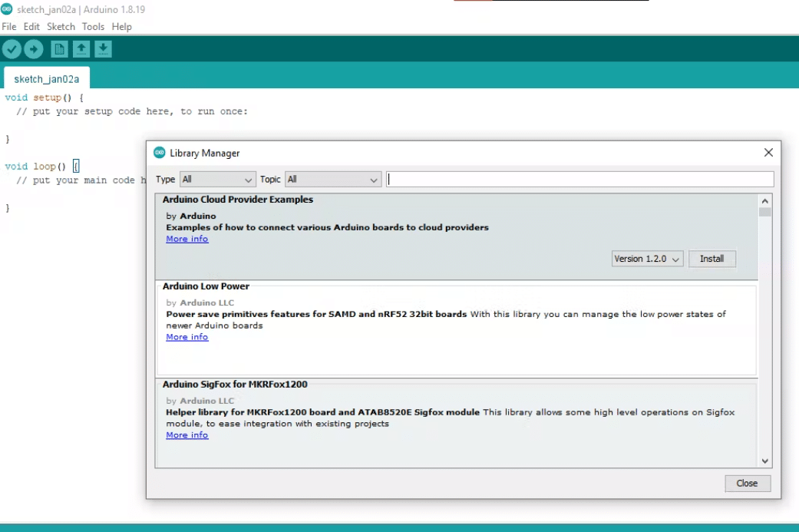Click the library search text field
This screenshot has width=799, height=532.
click(x=579, y=180)
